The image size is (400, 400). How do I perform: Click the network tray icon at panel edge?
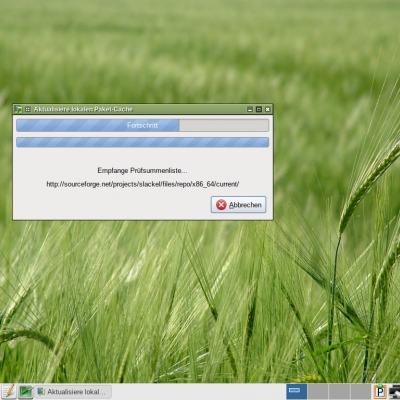(395, 391)
